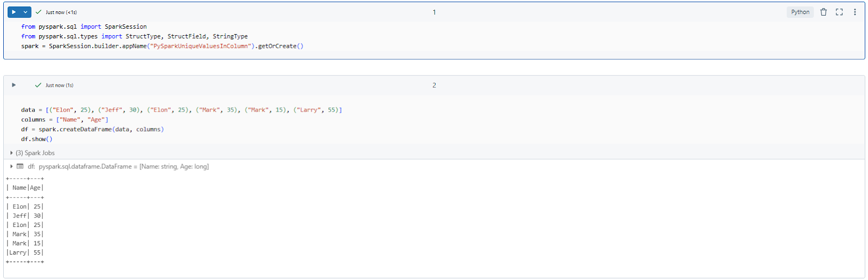Expand cell 1 to fullscreen
Viewport: 868px width, 280px height.
coord(839,12)
